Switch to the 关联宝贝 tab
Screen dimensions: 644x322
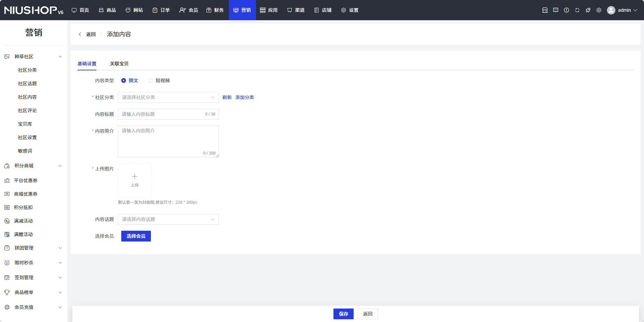pyautogui.click(x=119, y=64)
